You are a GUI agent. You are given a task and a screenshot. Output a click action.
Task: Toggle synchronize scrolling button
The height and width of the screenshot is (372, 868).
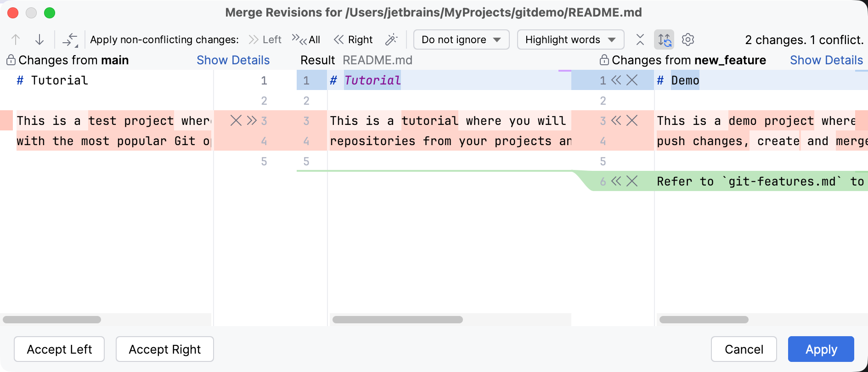pyautogui.click(x=664, y=40)
